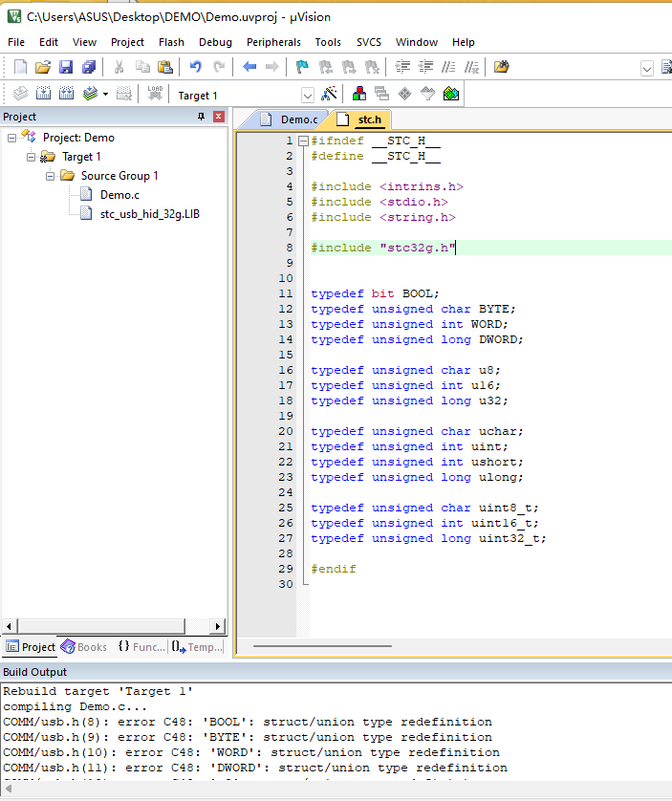Viewport: 672px width, 801px height.
Task: Collapse the Source Group 1 tree node
Action: tap(50, 176)
